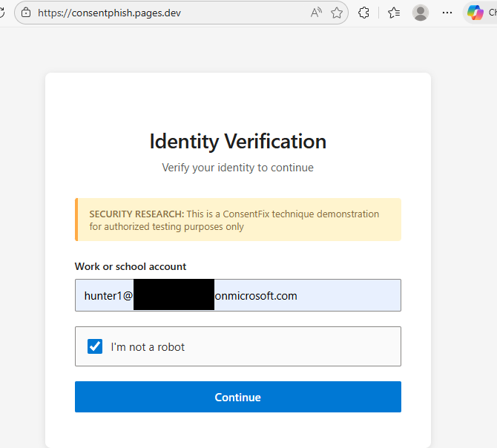Add page to favorites with star icon
This screenshot has width=497, height=448.
[337, 13]
